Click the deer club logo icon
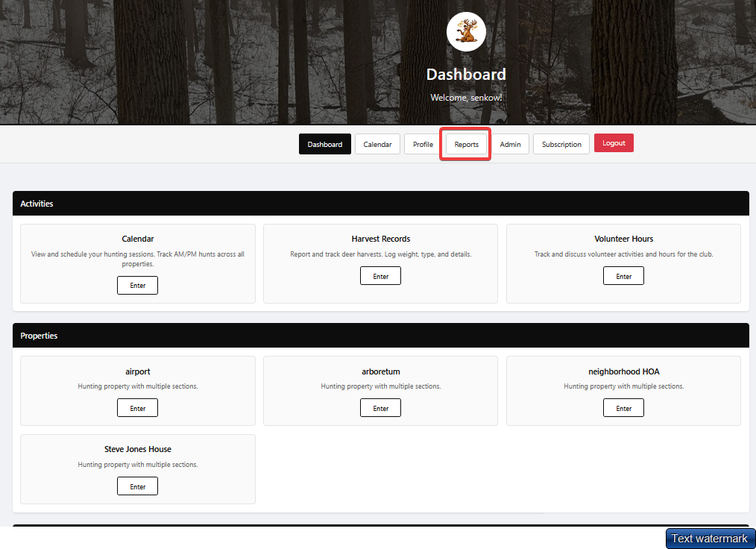The image size is (756, 549). 466,31
